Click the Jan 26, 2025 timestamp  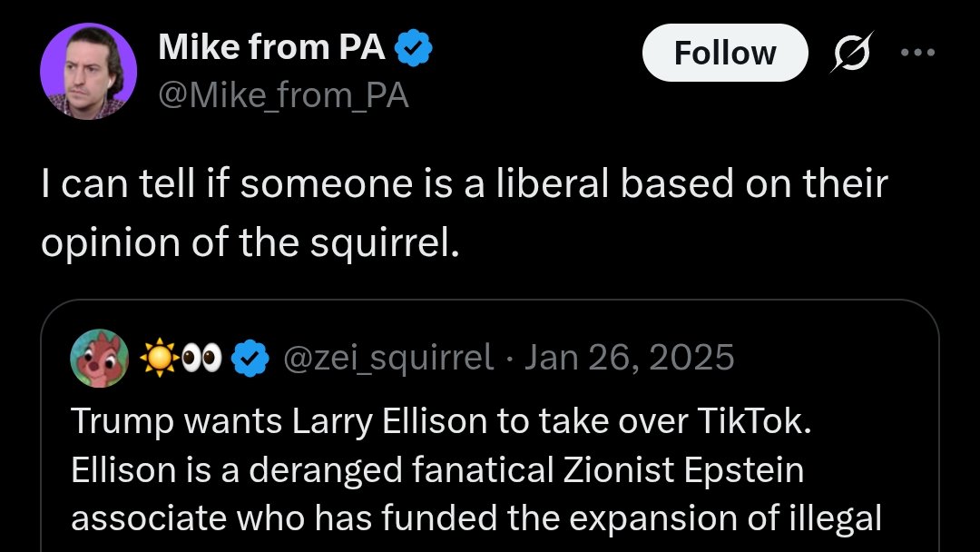(630, 358)
